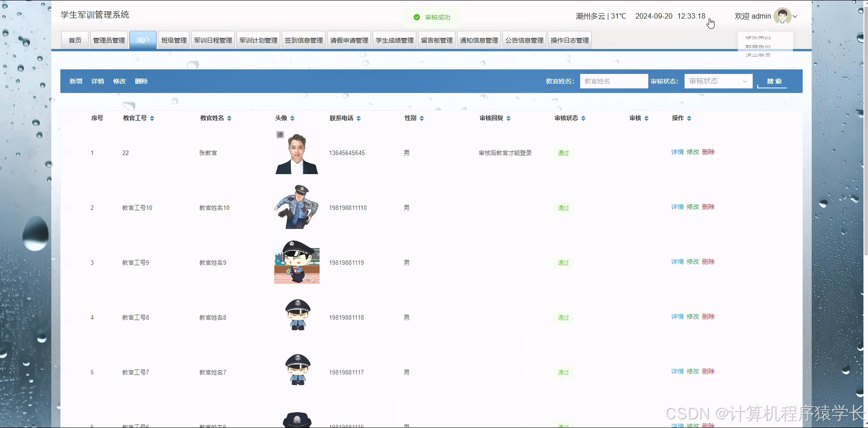Choose 退出登录 from the account menu

click(x=757, y=55)
